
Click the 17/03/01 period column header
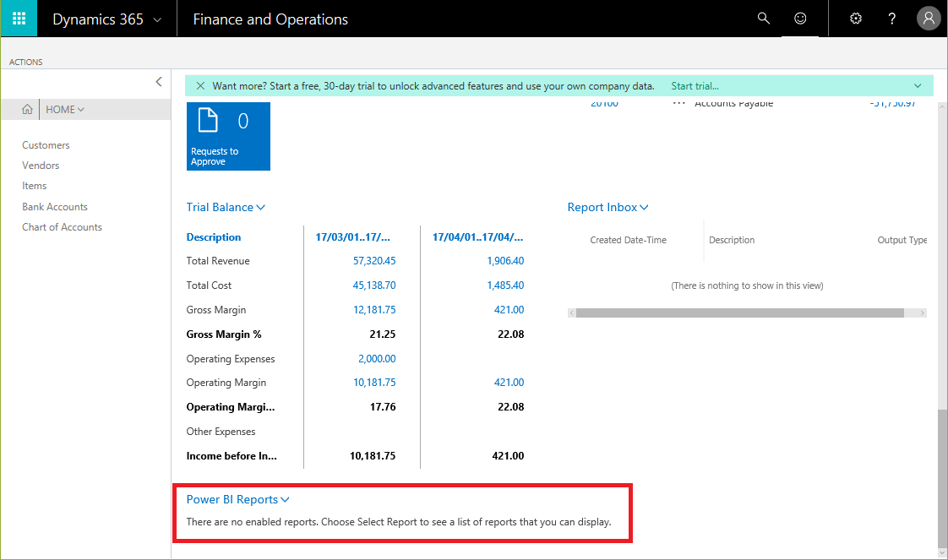click(352, 237)
